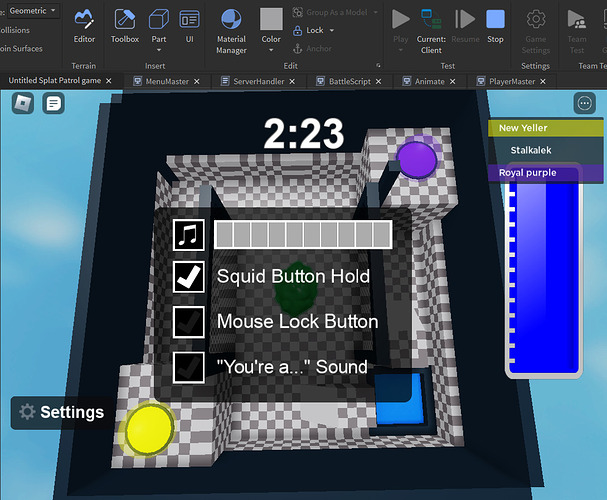Image resolution: width=607 pixels, height=500 pixels.
Task: Open the three-dots menu in viewport
Action: (x=584, y=103)
